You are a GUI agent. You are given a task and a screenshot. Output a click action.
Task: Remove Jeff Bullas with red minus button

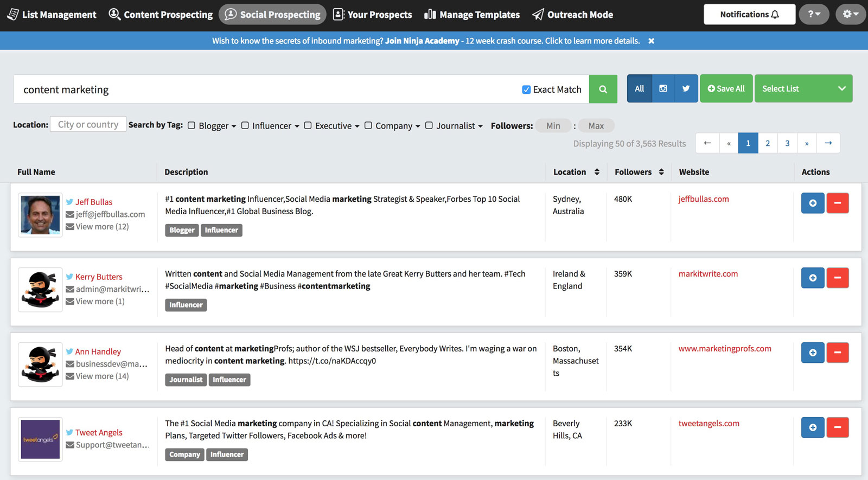(x=838, y=203)
